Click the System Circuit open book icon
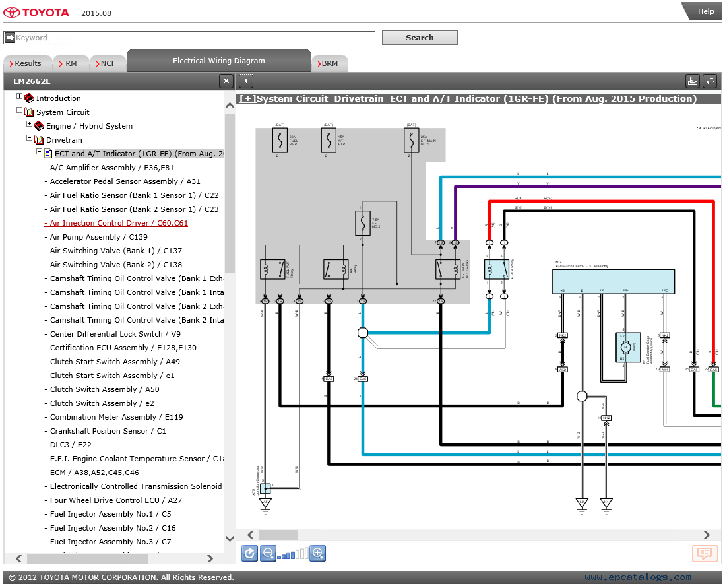This screenshot has width=725, height=588. click(x=28, y=112)
